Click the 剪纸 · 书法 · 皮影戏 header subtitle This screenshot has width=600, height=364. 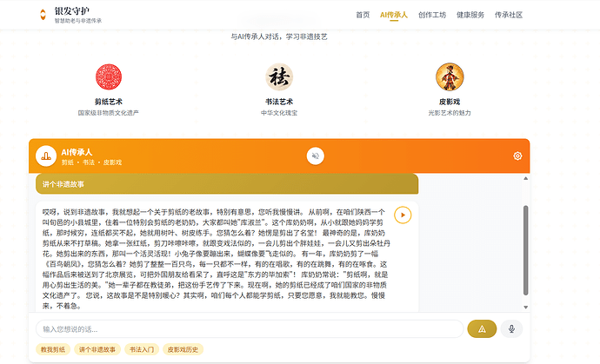click(x=92, y=162)
